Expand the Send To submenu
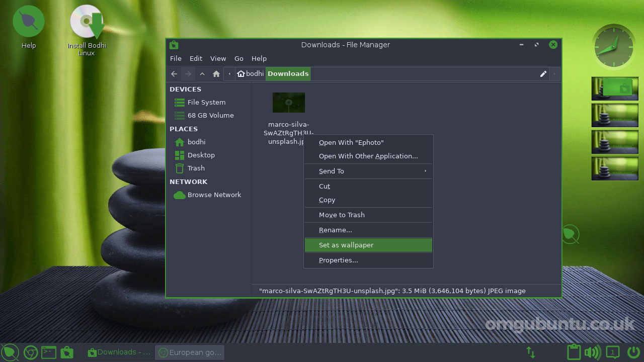The height and width of the screenshot is (362, 644). [368, 171]
